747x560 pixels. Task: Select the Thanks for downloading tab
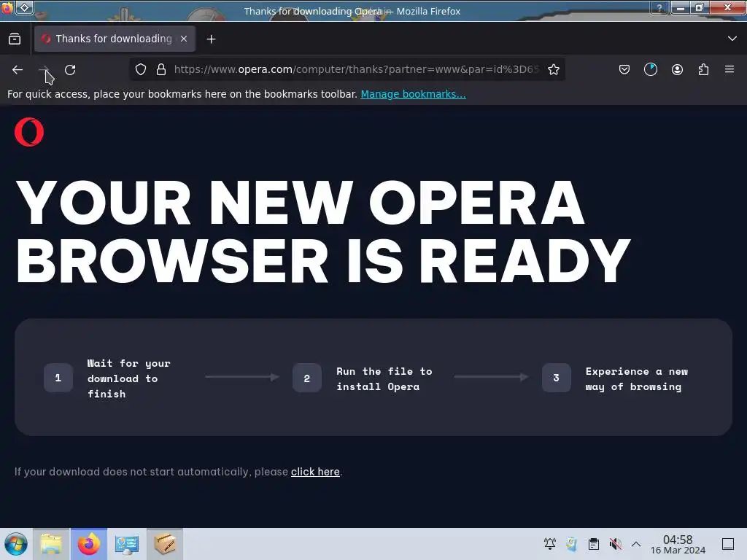[x=115, y=39]
